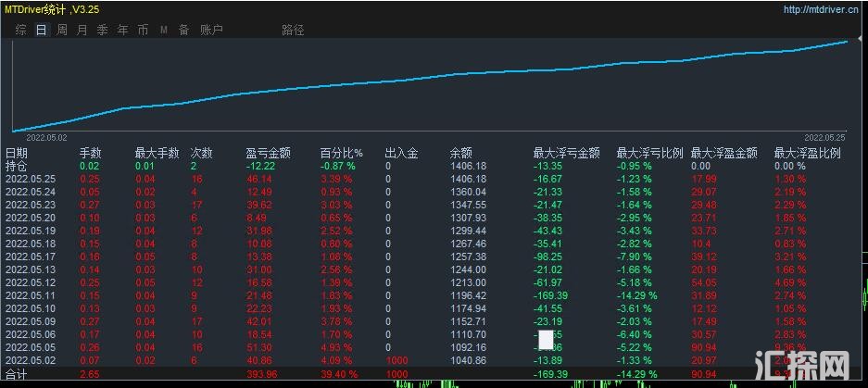Screen dimensions: 868x388
Task: Switch to the 月 monthly tab
Action: pos(82,30)
